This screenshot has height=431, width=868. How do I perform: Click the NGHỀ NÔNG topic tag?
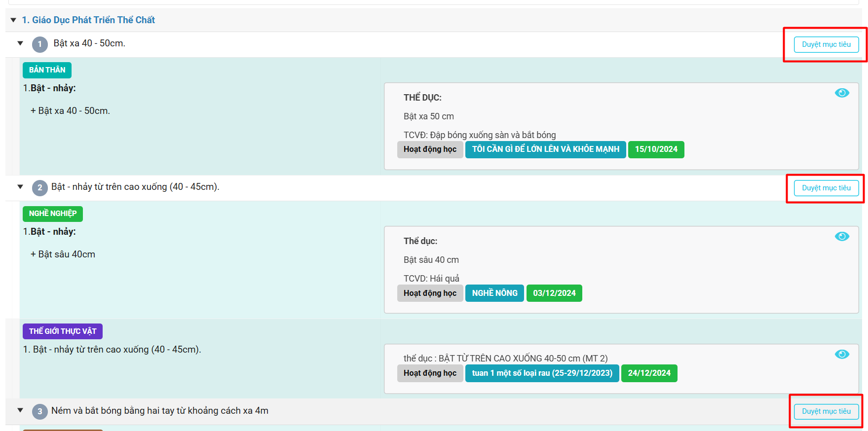tap(494, 293)
